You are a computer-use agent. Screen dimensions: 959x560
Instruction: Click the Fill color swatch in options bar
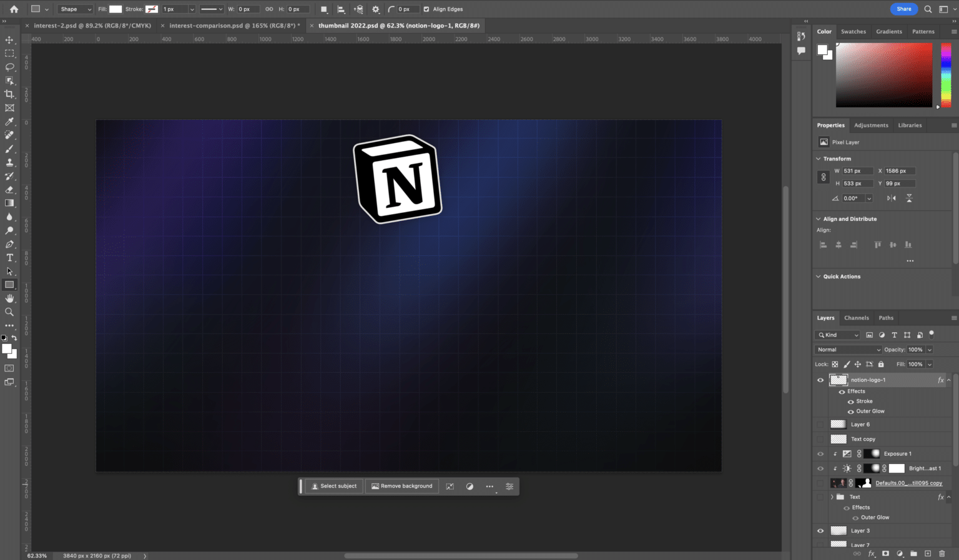[116, 9]
